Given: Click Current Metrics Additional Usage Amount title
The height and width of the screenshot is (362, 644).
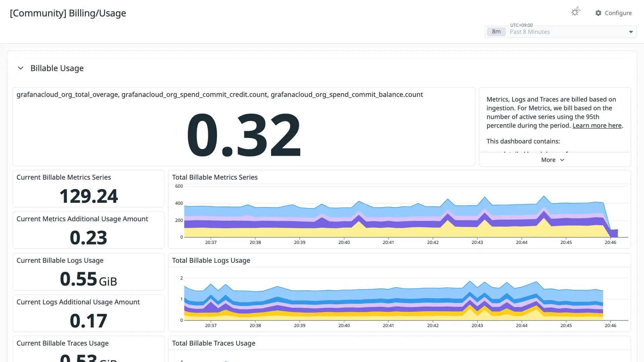Looking at the screenshot, I should coord(82,219).
